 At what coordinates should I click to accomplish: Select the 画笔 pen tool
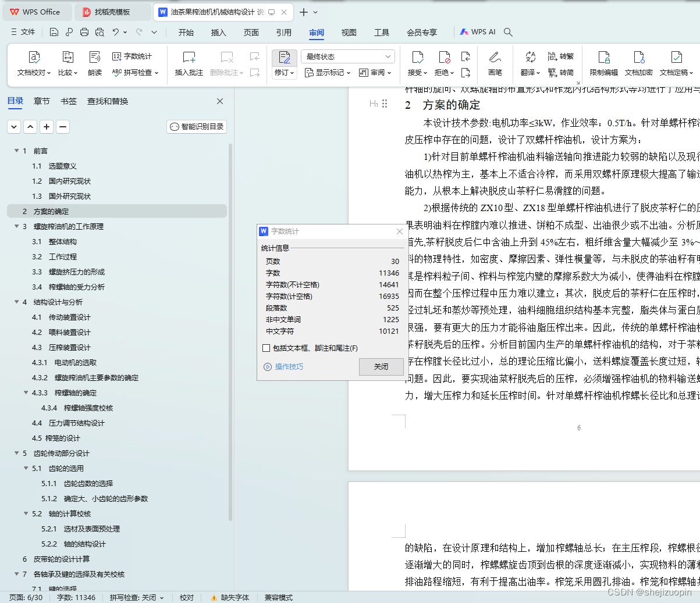pos(495,64)
